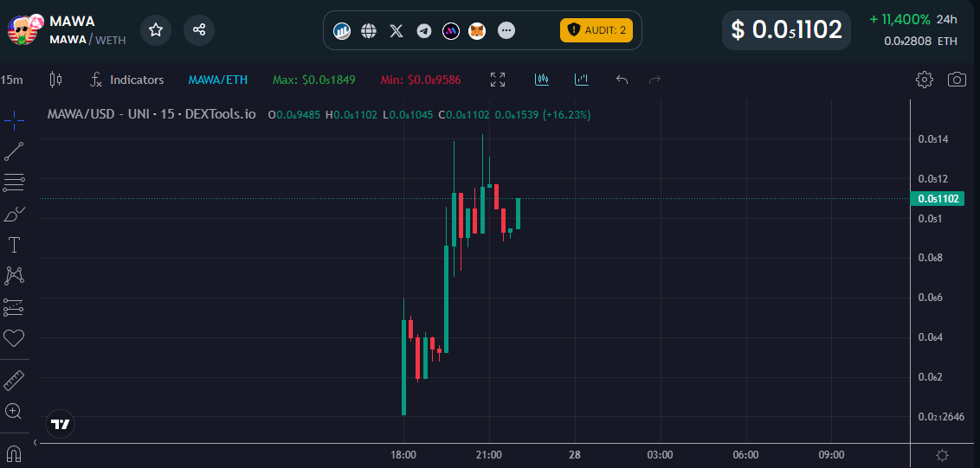980x468 pixels.
Task: Open the X (Twitter) social link
Action: pos(397,30)
